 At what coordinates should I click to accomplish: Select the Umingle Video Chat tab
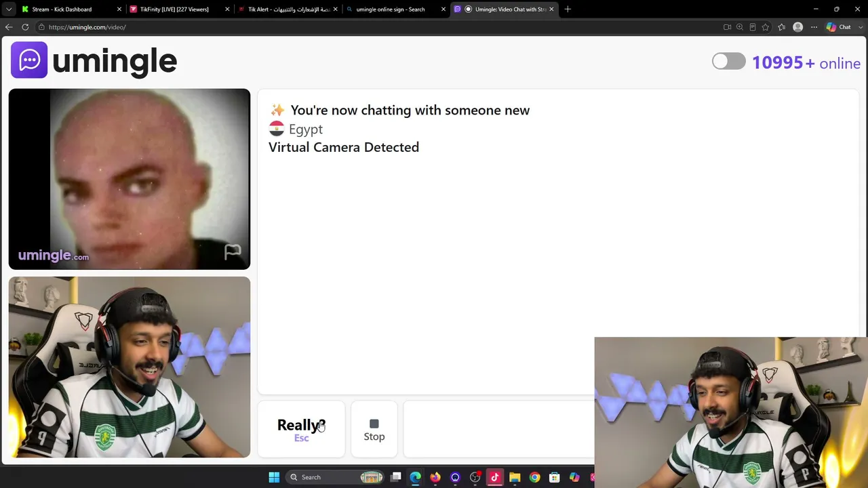[x=504, y=9]
